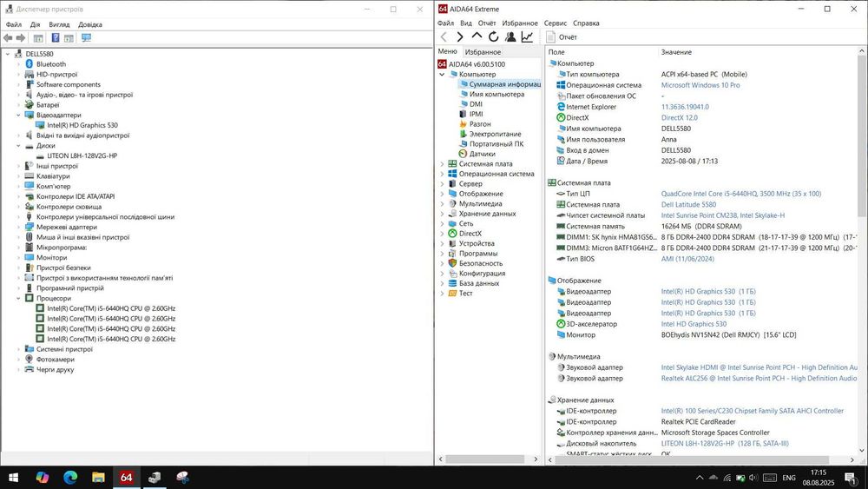Open AIDA64 graph chart toolbar icon
Screen dimensions: 868x489
coord(527,36)
